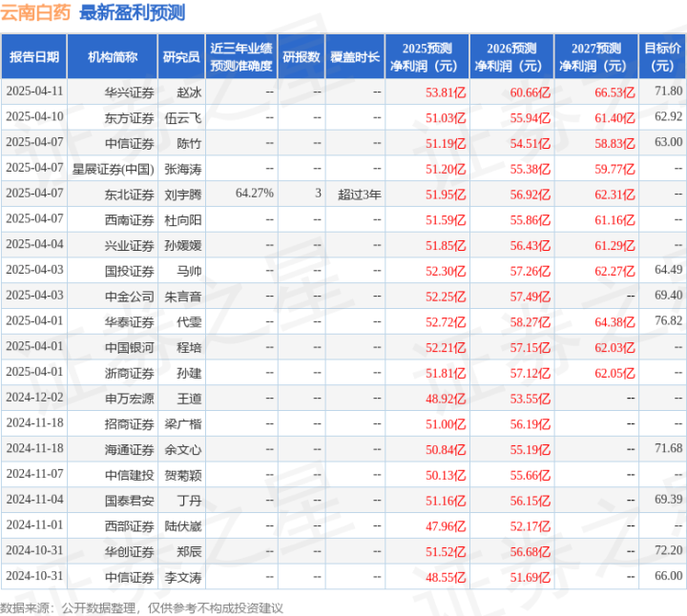This screenshot has width=687, height=616.
Task: Click the 2025预测净利润 column header
Action: click(x=427, y=57)
